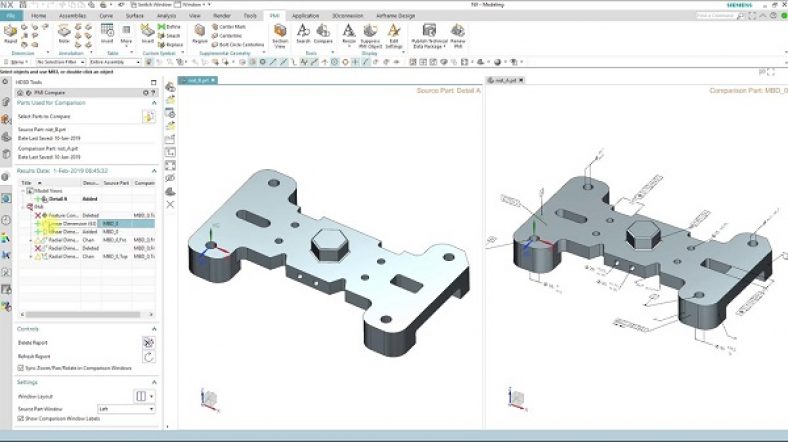Screen dimensions: 788x442
Task: Open the Render ribbon tab
Action: pos(222,16)
